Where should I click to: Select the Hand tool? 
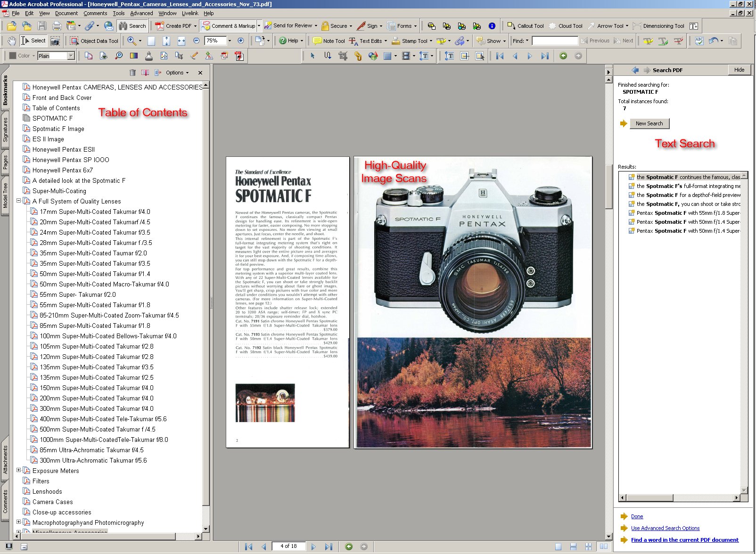pyautogui.click(x=11, y=41)
